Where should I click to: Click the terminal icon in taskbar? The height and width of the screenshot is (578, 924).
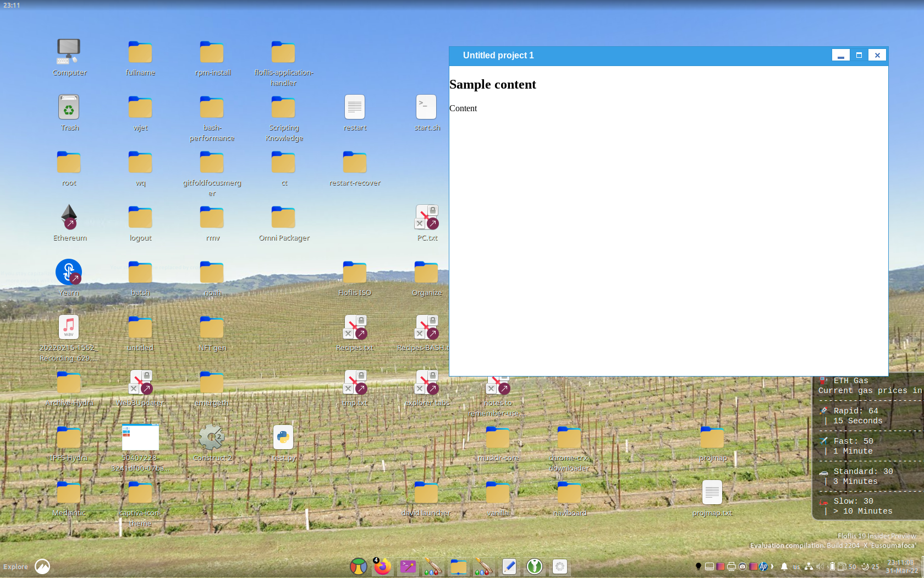tap(408, 566)
